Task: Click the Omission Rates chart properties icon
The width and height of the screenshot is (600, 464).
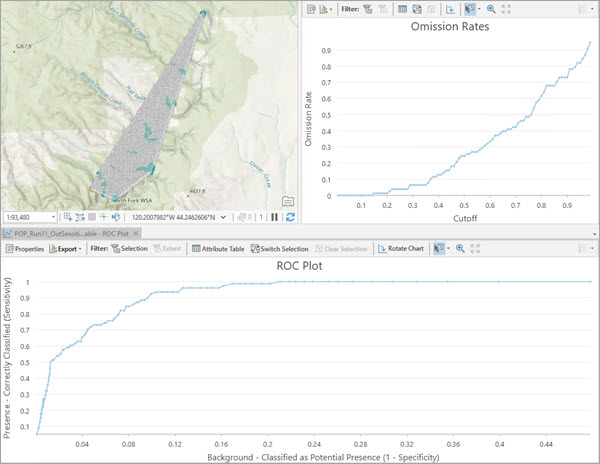Action: click(x=311, y=8)
